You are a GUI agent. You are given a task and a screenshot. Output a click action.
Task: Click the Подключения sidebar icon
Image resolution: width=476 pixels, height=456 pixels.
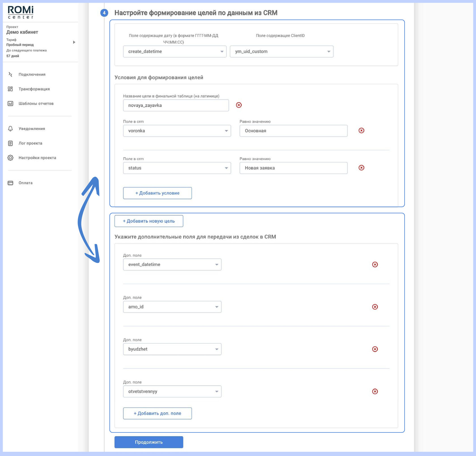click(x=10, y=74)
